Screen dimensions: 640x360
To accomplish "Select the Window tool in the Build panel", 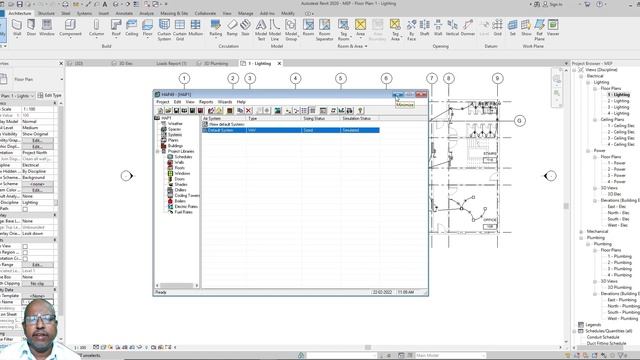I will pyautogui.click(x=47, y=28).
